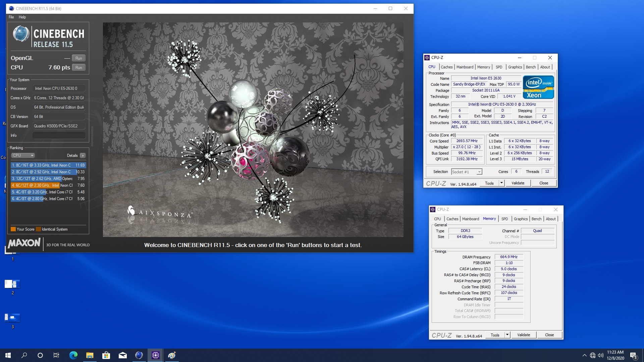Click upper CPU-Z title bar icon
Screen dimensions: 644x362
[427, 58]
